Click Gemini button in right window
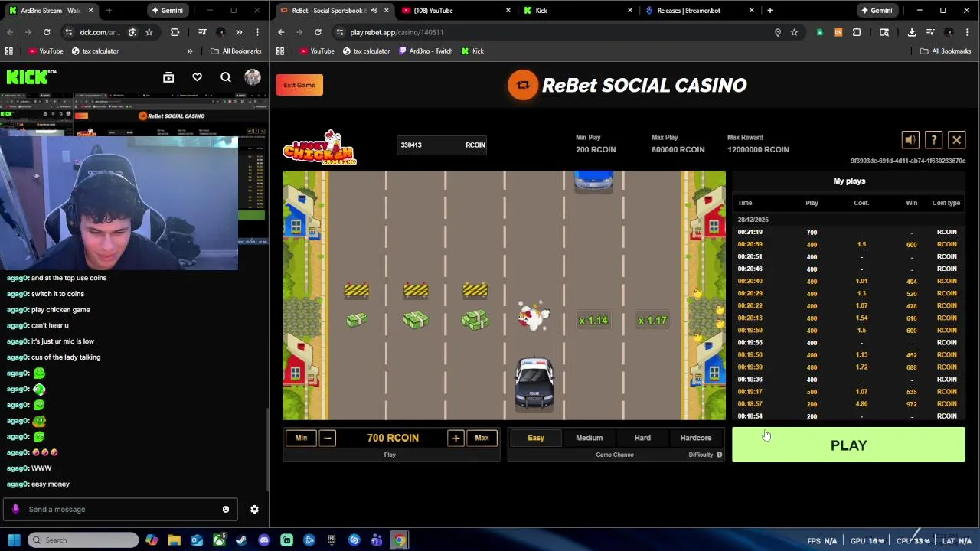 tap(877, 11)
